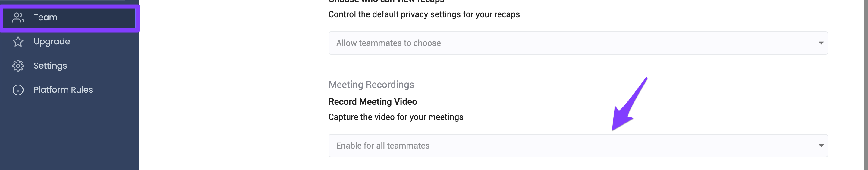Click the 'Record Meeting Video' label
Viewport: 868px width, 170px height.
coord(373,102)
